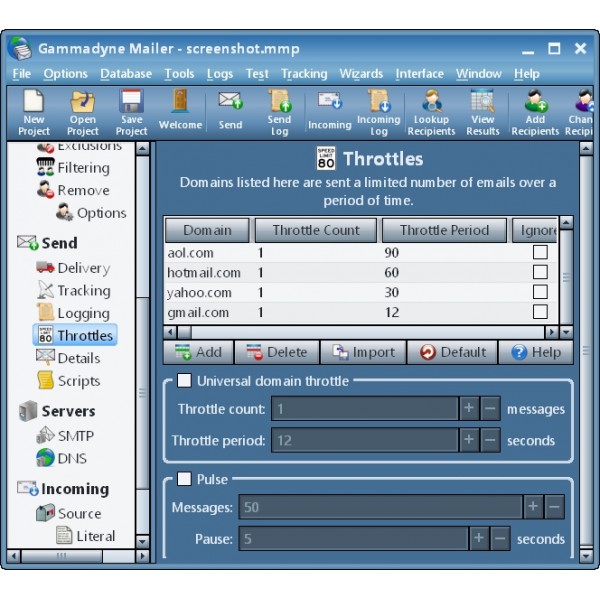Open the Tracking menu
Image resolution: width=600 pixels, height=600 pixels.
click(x=303, y=74)
